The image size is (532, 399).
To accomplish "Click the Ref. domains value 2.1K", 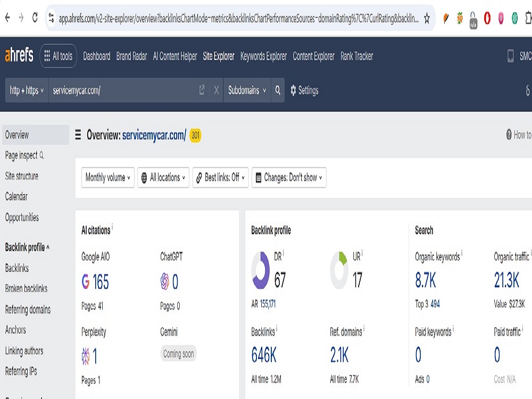I will (x=339, y=355).
